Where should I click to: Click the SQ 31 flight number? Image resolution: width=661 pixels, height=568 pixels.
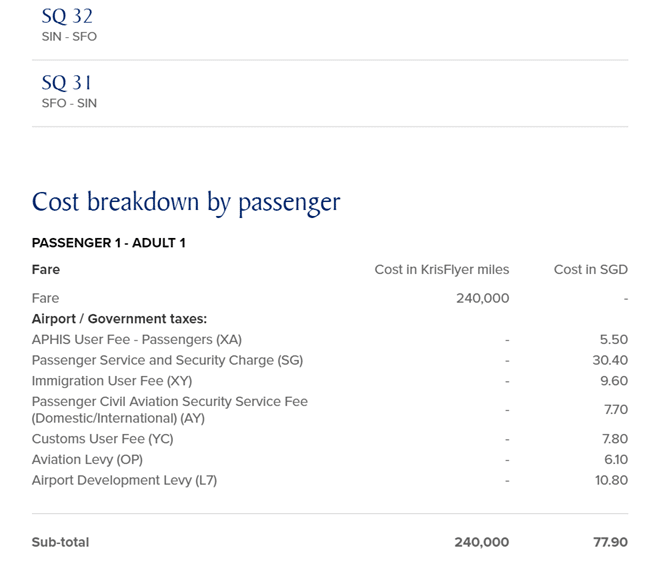click(x=66, y=83)
